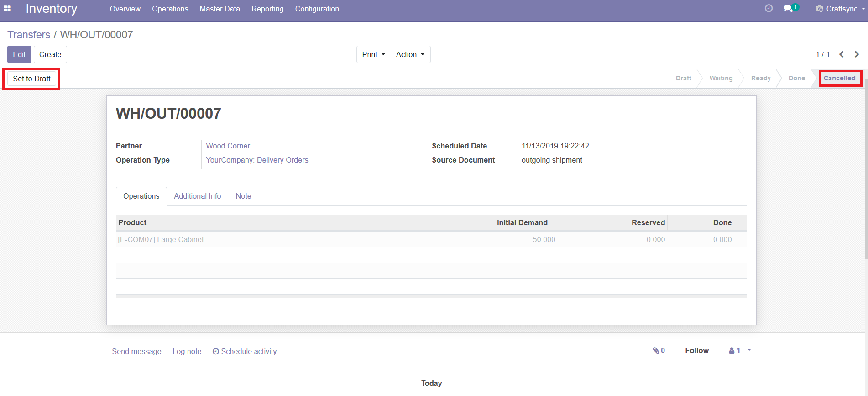Click Schedule activity clock link

click(245, 351)
